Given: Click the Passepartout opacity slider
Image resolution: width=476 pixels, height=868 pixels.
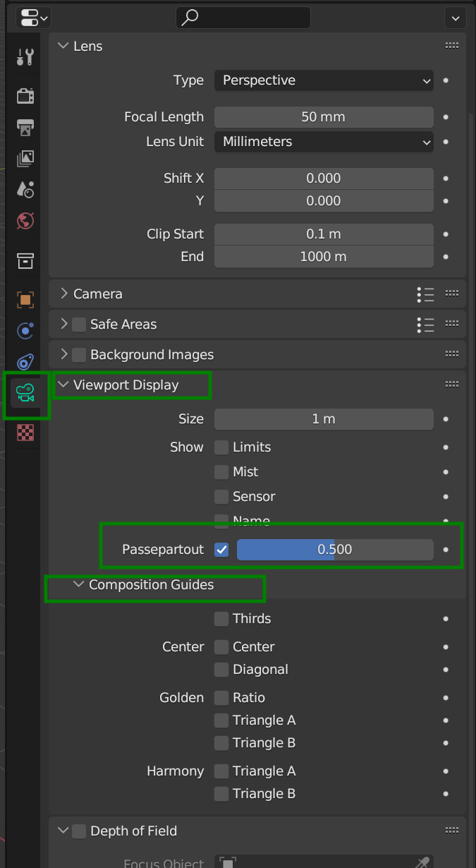Looking at the screenshot, I should coord(334,550).
